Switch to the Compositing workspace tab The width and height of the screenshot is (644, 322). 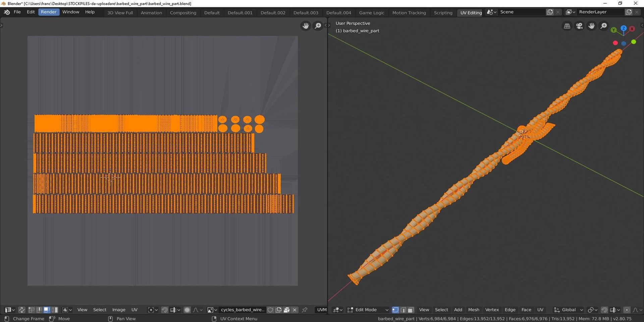click(x=183, y=13)
